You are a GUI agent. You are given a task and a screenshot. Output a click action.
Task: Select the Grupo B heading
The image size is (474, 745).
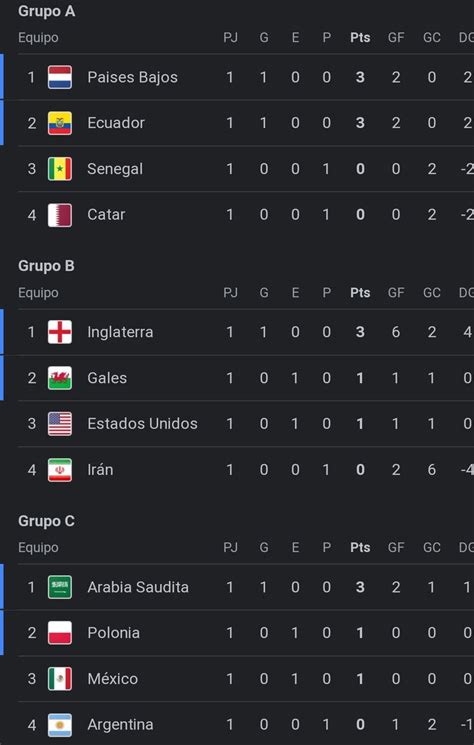(47, 266)
